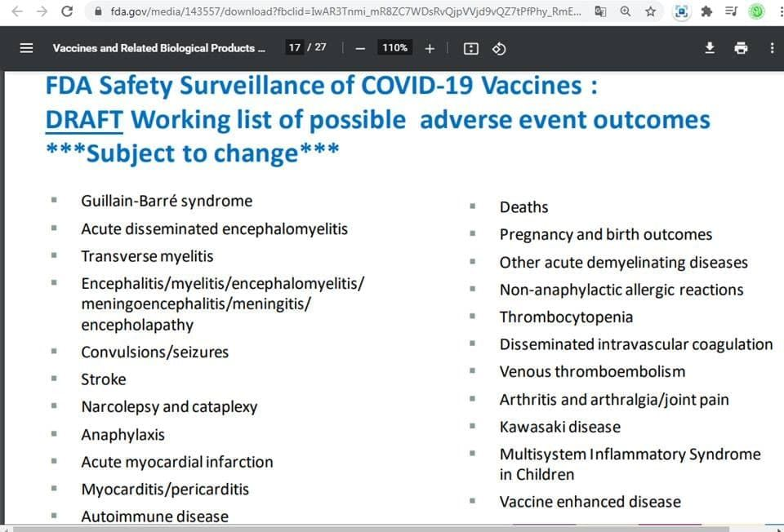Click Multisystem Inflammatory Syndrome in Children item
This screenshot has width=784, height=532.
630,464
